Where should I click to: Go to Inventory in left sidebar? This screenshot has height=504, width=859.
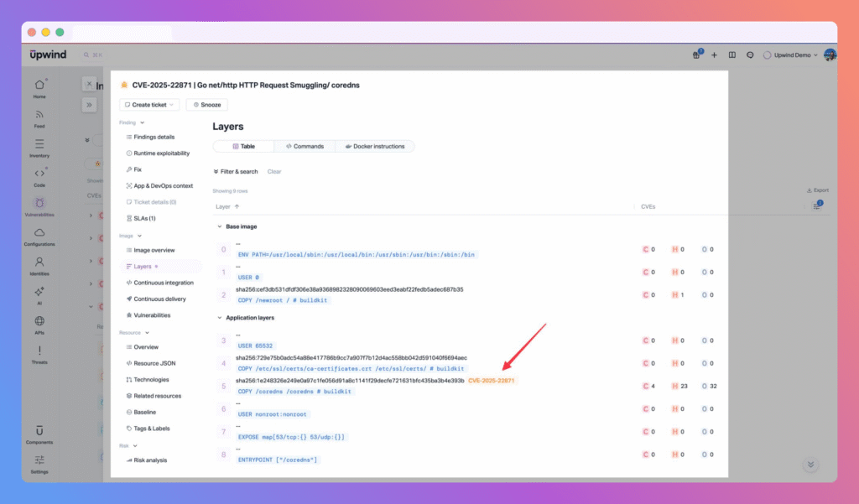pos(39,144)
